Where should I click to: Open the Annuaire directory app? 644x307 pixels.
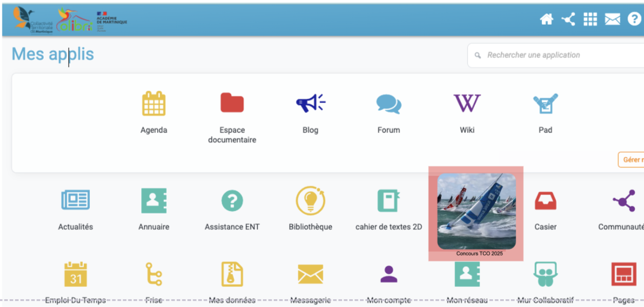154,201
